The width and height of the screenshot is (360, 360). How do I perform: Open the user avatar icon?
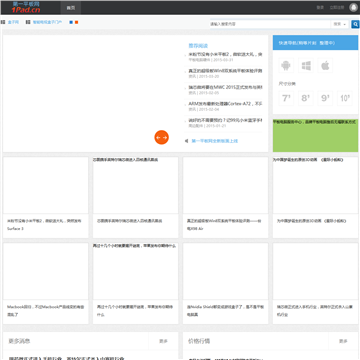click(353, 7)
